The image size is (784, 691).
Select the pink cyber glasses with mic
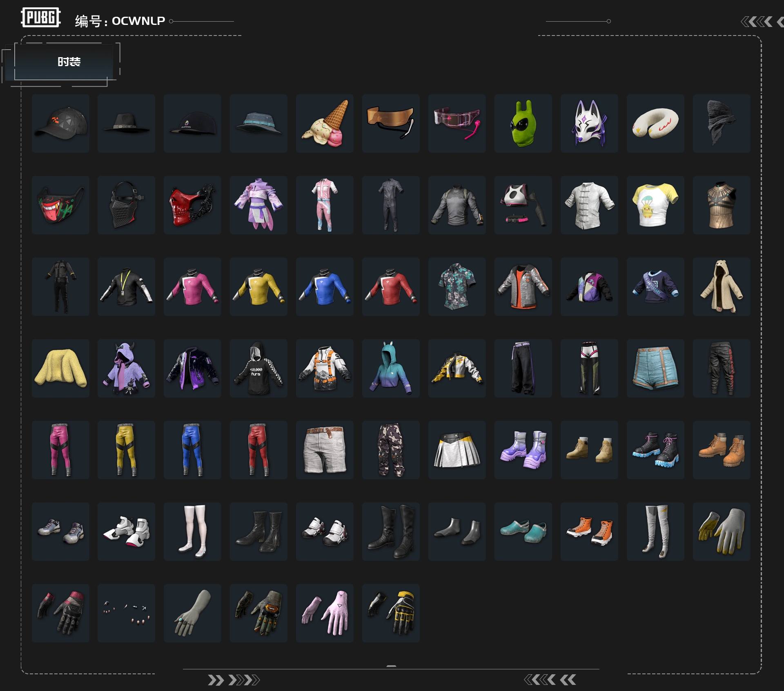coord(457,123)
